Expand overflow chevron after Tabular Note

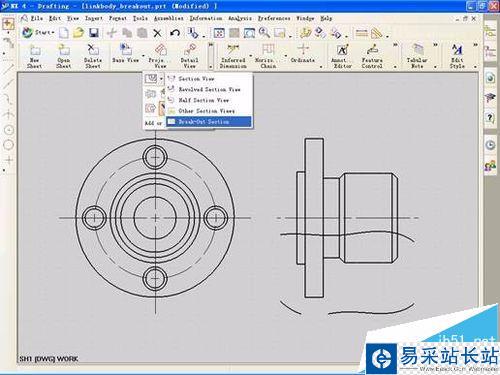(x=435, y=45)
